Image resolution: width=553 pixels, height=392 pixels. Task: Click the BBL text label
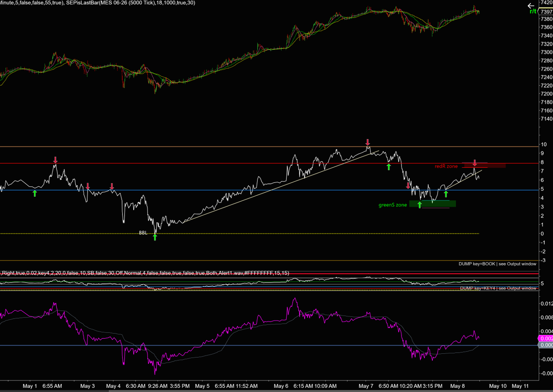pyautogui.click(x=143, y=233)
